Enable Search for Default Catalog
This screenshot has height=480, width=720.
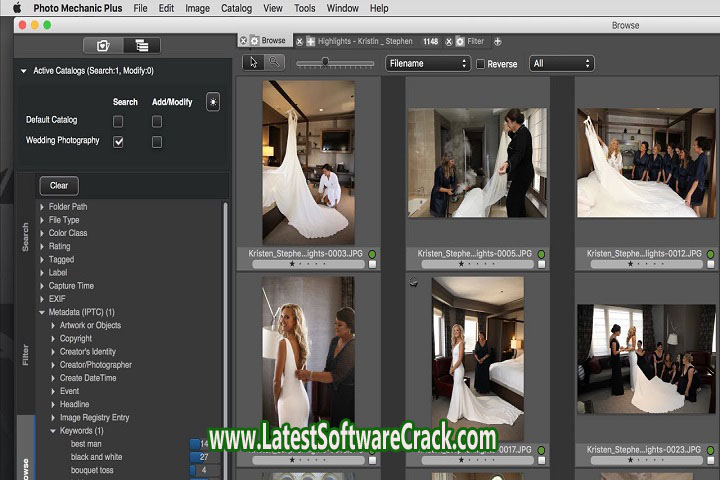tap(118, 121)
